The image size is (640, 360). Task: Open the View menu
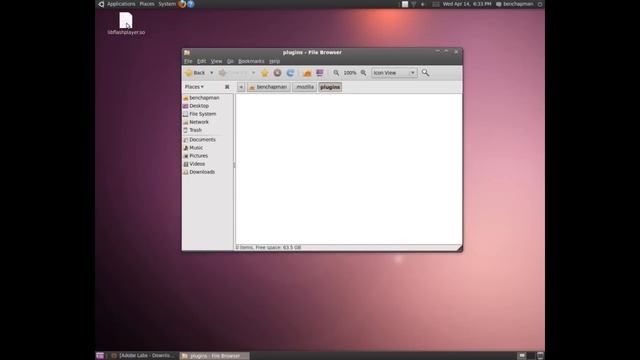(x=216, y=61)
